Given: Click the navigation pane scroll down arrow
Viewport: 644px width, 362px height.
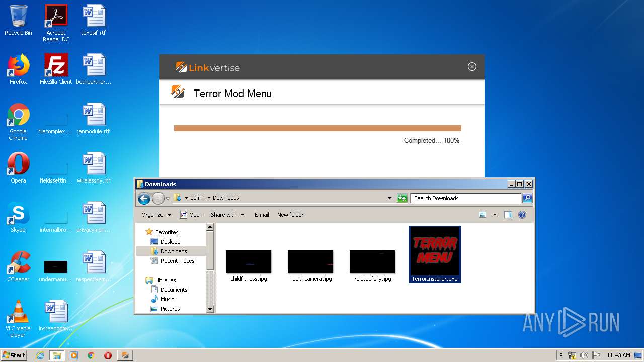Looking at the screenshot, I should pyautogui.click(x=211, y=309).
